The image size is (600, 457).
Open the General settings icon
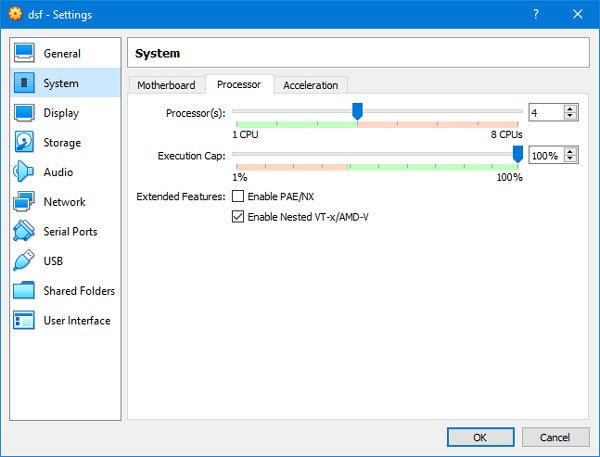point(24,53)
